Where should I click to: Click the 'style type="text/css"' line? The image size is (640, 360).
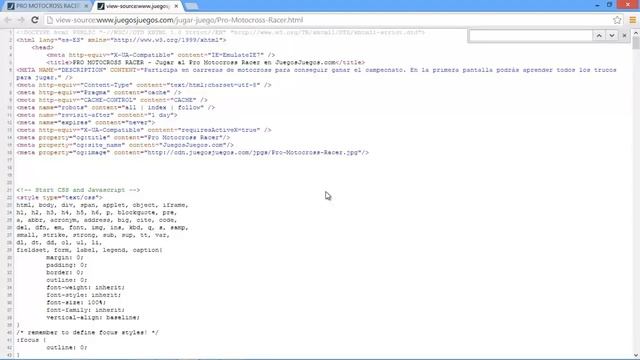pyautogui.click(x=60, y=198)
